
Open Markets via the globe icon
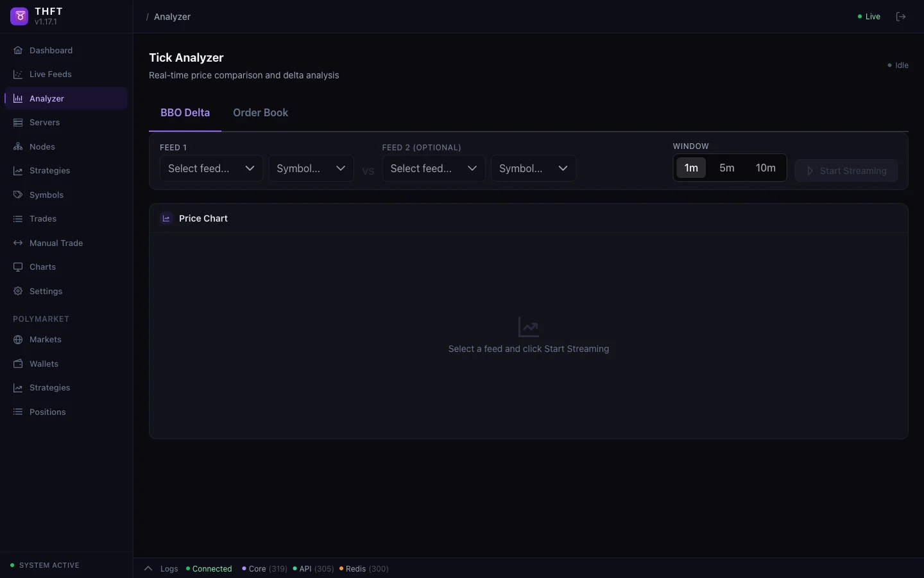[x=18, y=340]
